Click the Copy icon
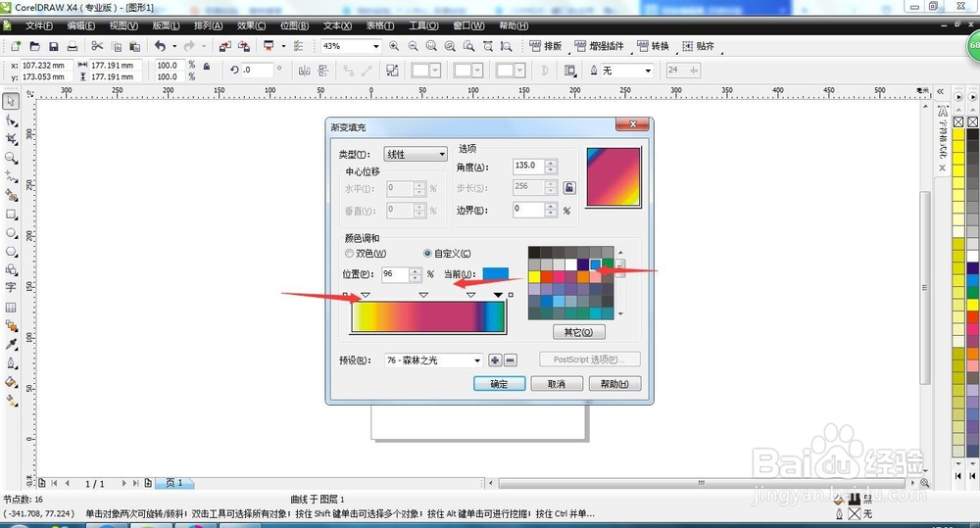Viewport: 980px width, 528px height. coord(117,46)
